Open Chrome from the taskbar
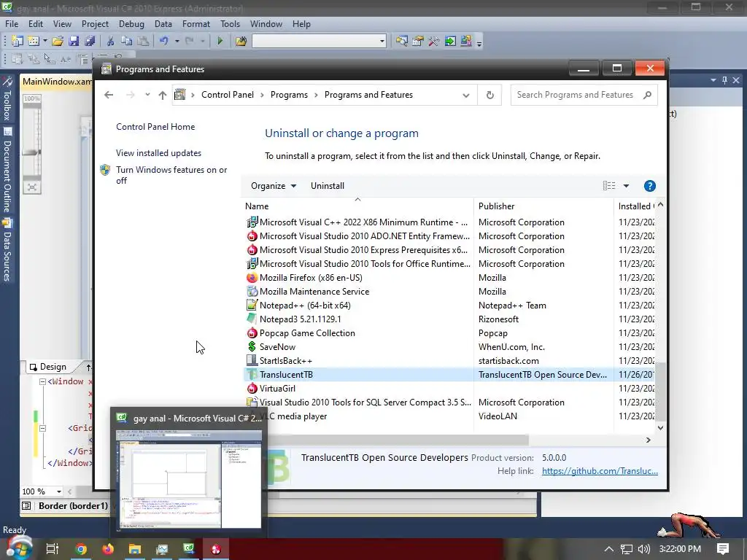This screenshot has height=560, width=747. 80,549
